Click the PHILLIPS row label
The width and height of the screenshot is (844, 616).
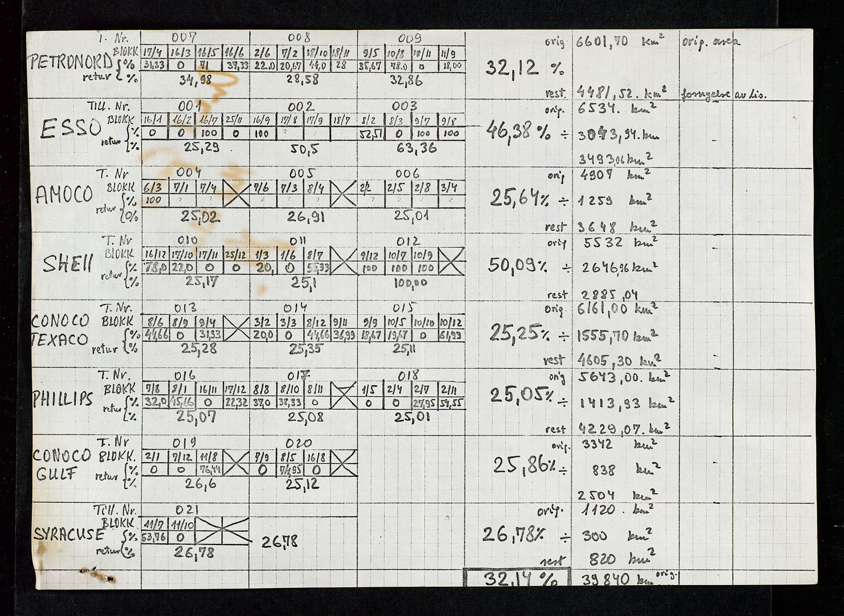pyautogui.click(x=63, y=398)
